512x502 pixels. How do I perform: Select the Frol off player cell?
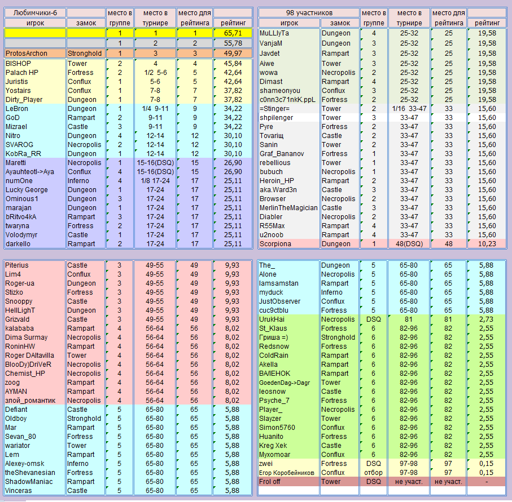(x=289, y=481)
